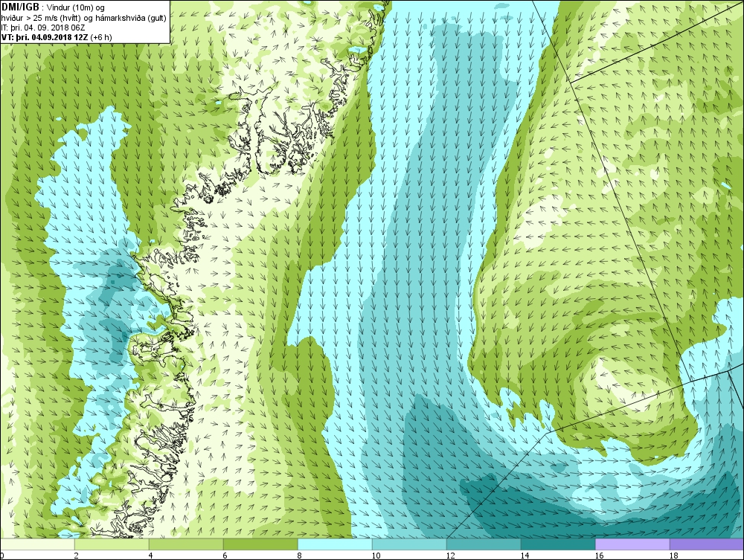Screen dimensions: 744x560
Task: Click the DMI/IGB title text
Action: click(20, 7)
